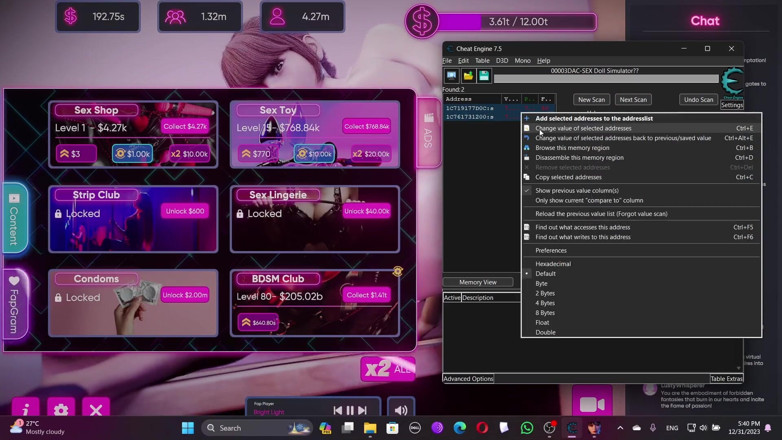
Task: Open Windows Start menu
Action: coord(188,428)
